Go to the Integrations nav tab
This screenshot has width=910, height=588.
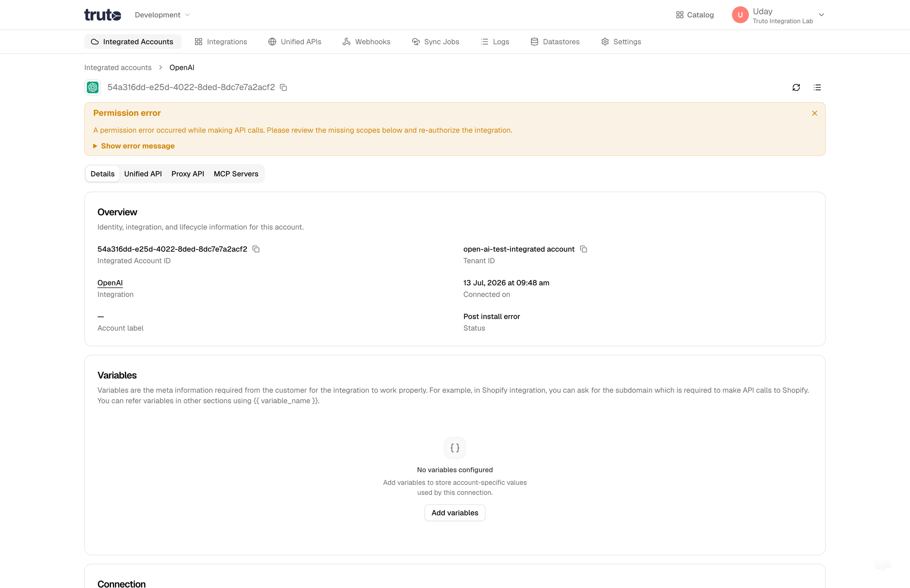[x=221, y=42]
